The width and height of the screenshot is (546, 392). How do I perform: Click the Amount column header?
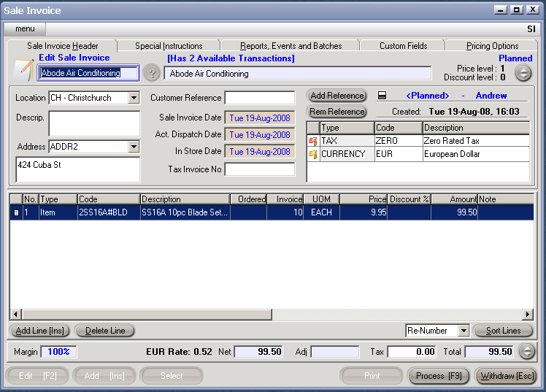455,199
